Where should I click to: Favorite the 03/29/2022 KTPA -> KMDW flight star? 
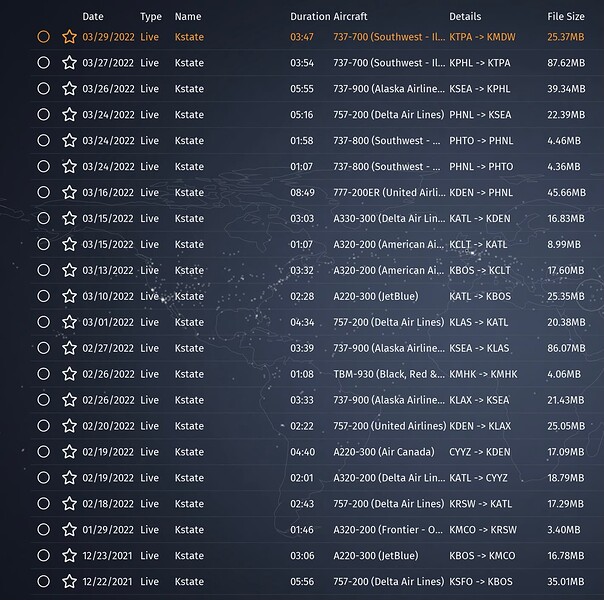69,36
